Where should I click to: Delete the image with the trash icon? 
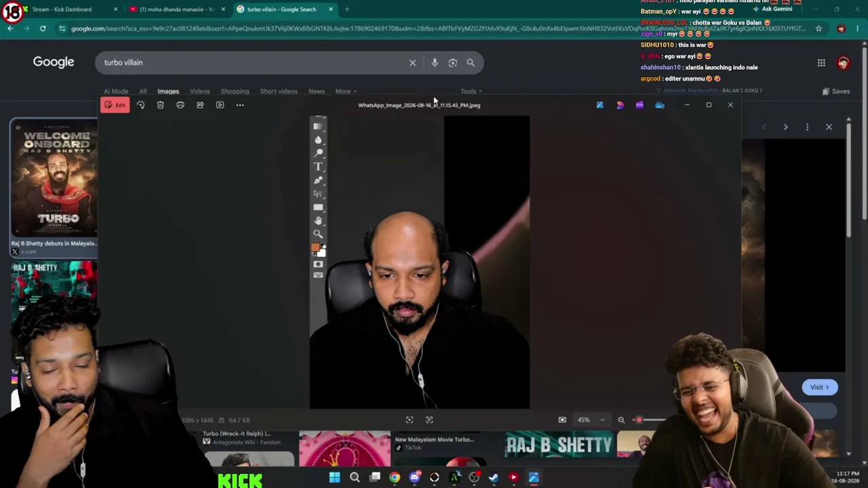160,105
